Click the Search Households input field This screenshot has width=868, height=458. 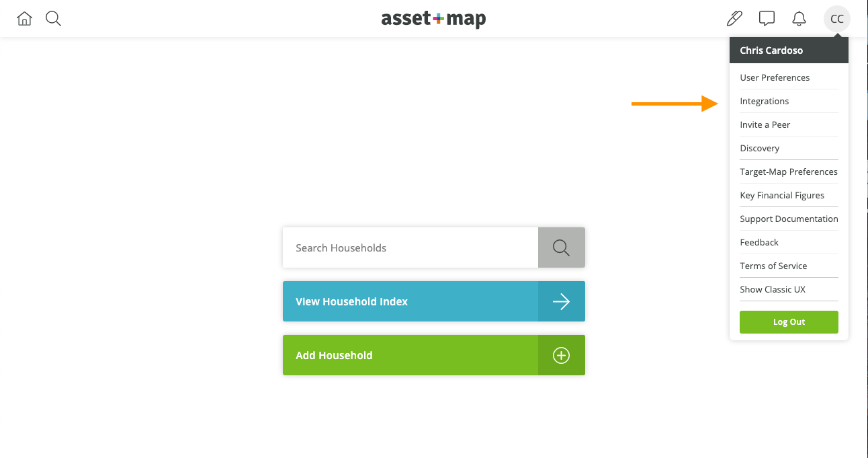coord(410,247)
